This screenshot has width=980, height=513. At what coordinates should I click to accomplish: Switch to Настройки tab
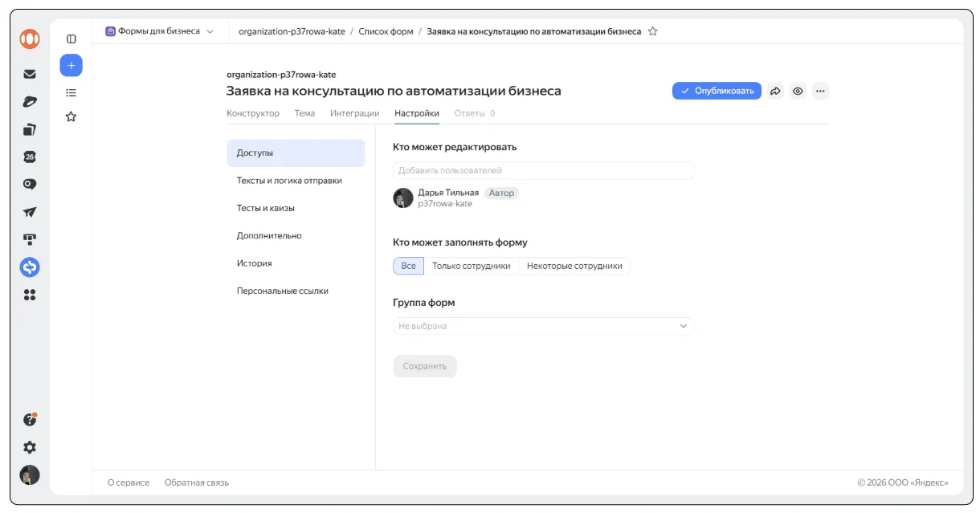pyautogui.click(x=417, y=113)
